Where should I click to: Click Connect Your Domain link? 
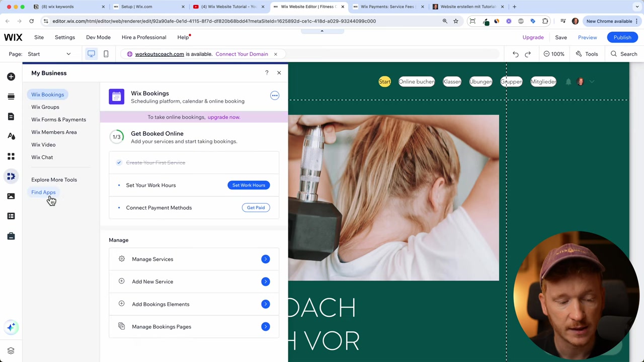pos(242,54)
